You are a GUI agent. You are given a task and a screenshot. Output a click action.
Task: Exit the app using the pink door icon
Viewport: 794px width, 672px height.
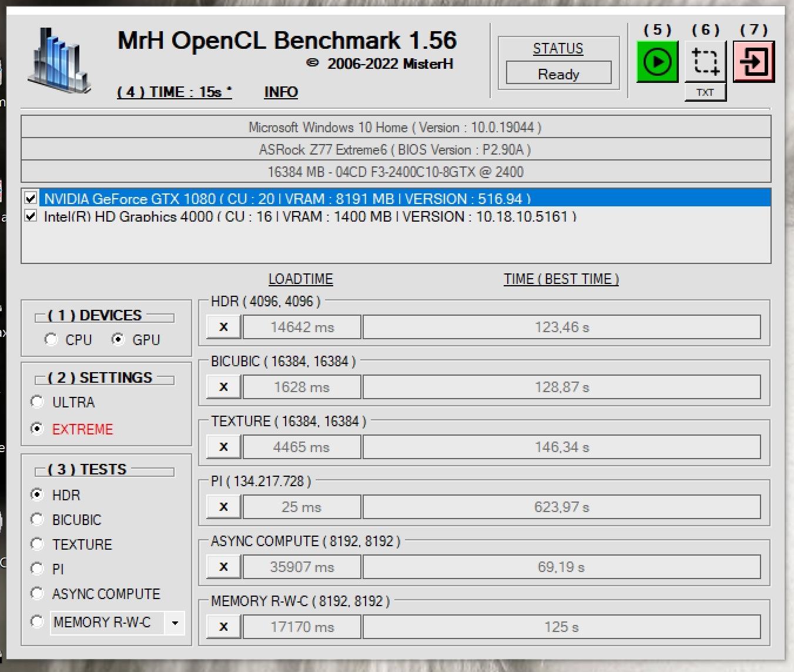pyautogui.click(x=754, y=61)
